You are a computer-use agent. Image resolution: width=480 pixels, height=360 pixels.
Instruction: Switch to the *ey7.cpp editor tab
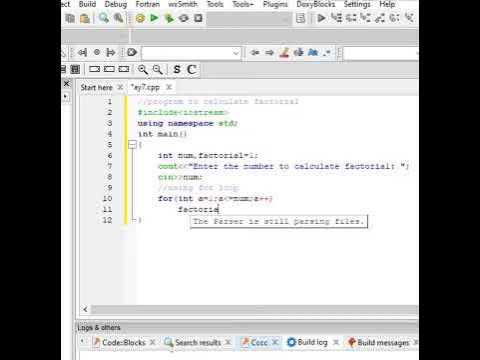[x=146, y=88]
